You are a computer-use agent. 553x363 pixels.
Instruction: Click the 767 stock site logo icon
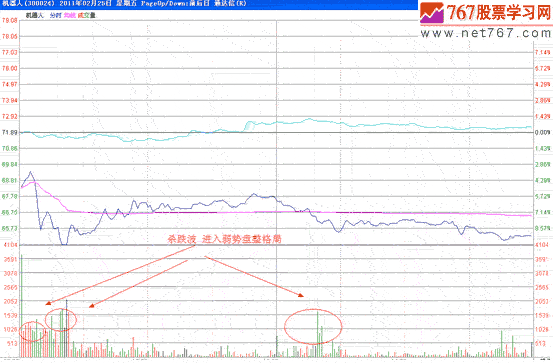tap(432, 13)
